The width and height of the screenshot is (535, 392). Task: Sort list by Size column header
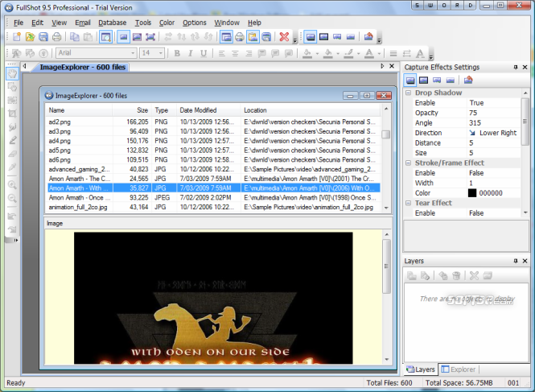[132, 110]
